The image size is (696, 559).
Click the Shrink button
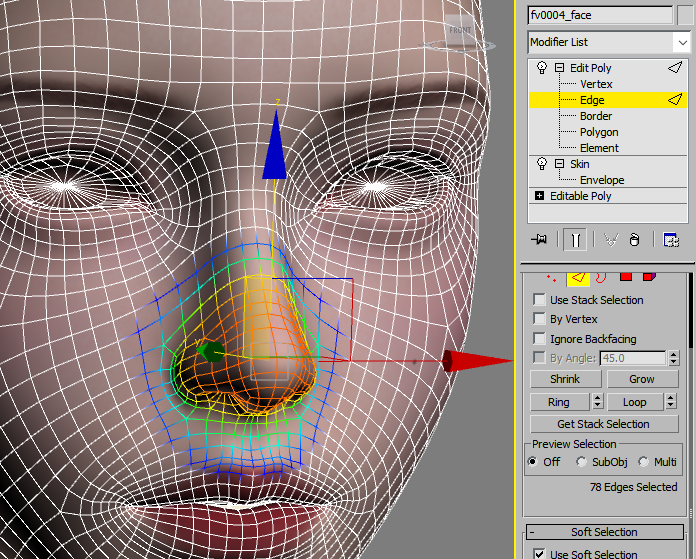coord(566,379)
